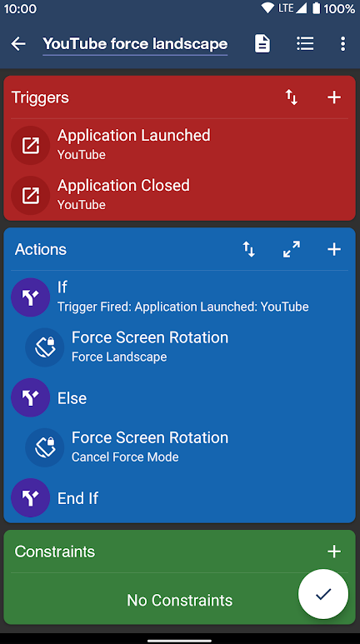The height and width of the screenshot is (644, 360).
Task: Reorder triggers using the sort arrows
Action: [292, 97]
